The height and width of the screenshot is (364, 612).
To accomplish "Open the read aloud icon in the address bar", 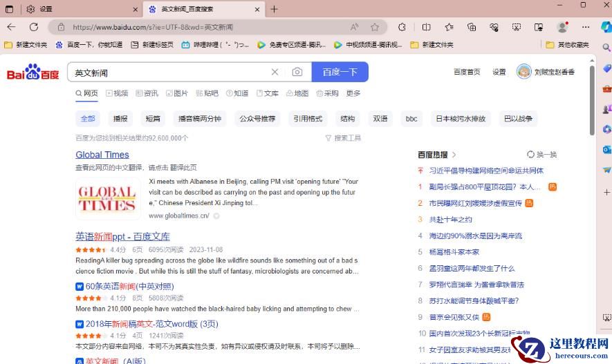I will tap(354, 27).
